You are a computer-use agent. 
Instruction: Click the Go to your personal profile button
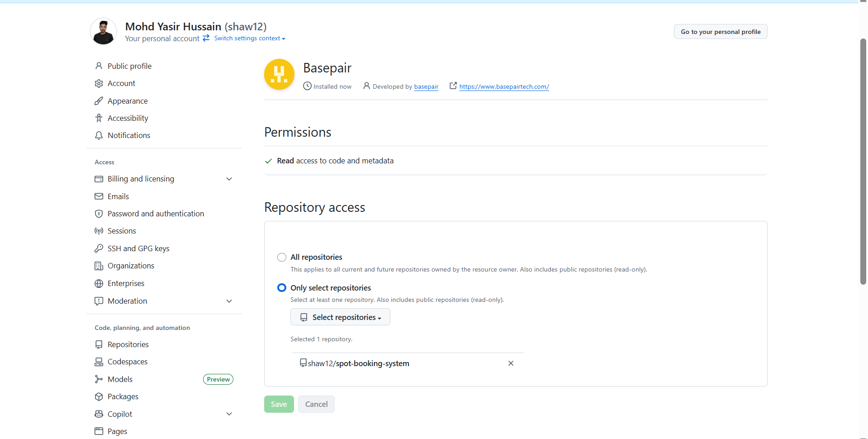pos(720,32)
